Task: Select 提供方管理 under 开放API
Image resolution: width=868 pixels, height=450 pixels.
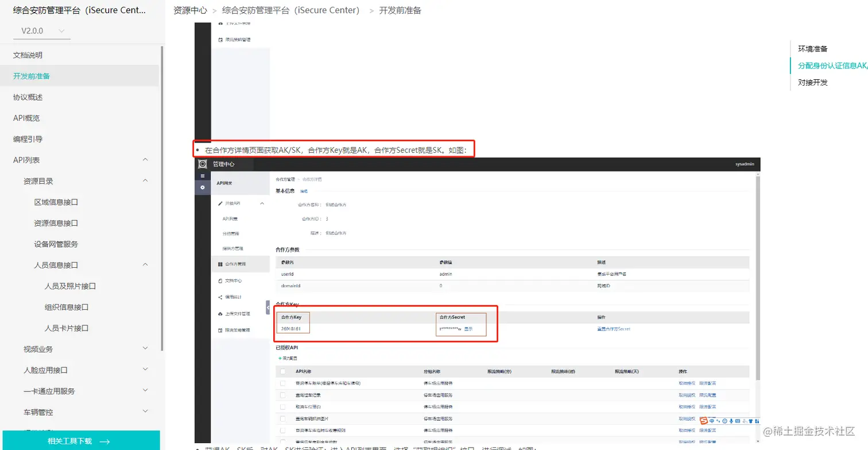Action: [233, 249]
